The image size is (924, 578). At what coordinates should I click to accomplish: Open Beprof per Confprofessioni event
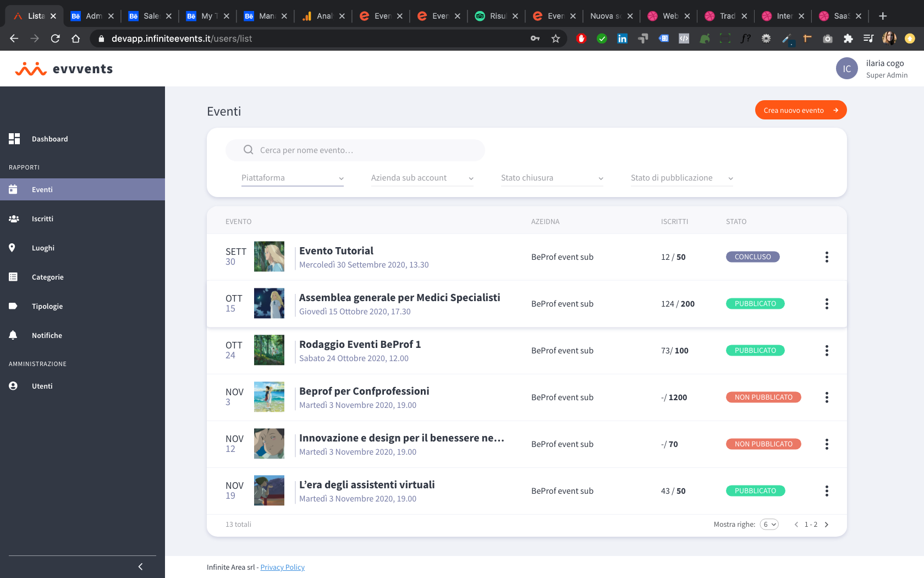[364, 391]
